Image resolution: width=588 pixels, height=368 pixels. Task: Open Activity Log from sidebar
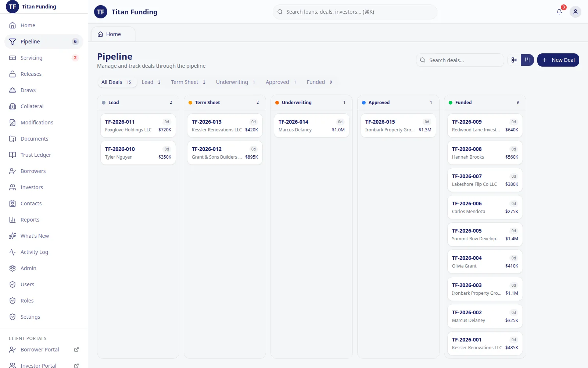pos(44,252)
